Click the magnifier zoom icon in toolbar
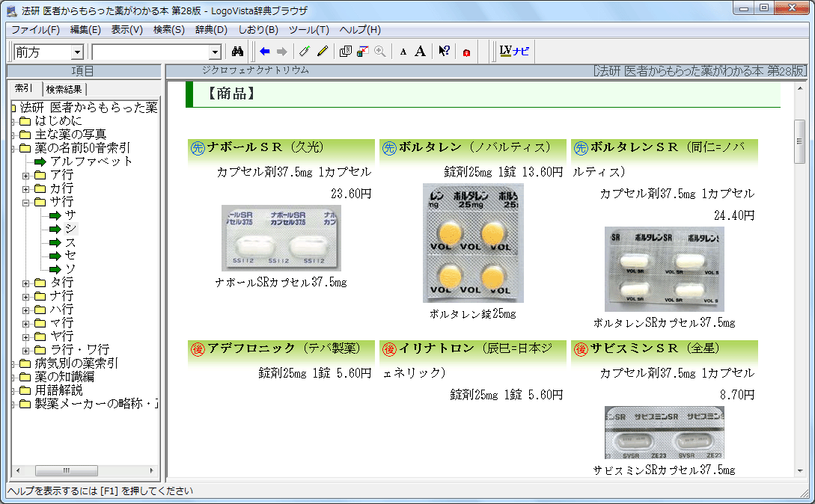815x504 pixels. (x=379, y=52)
